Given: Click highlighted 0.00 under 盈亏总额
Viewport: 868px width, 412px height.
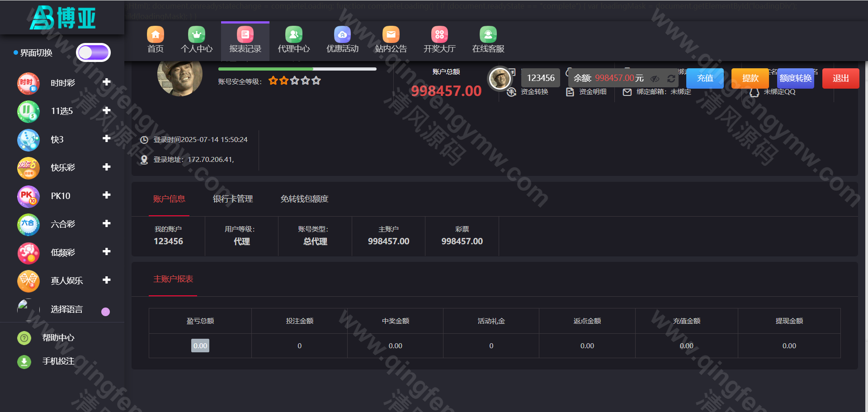Looking at the screenshot, I should click(x=200, y=346).
